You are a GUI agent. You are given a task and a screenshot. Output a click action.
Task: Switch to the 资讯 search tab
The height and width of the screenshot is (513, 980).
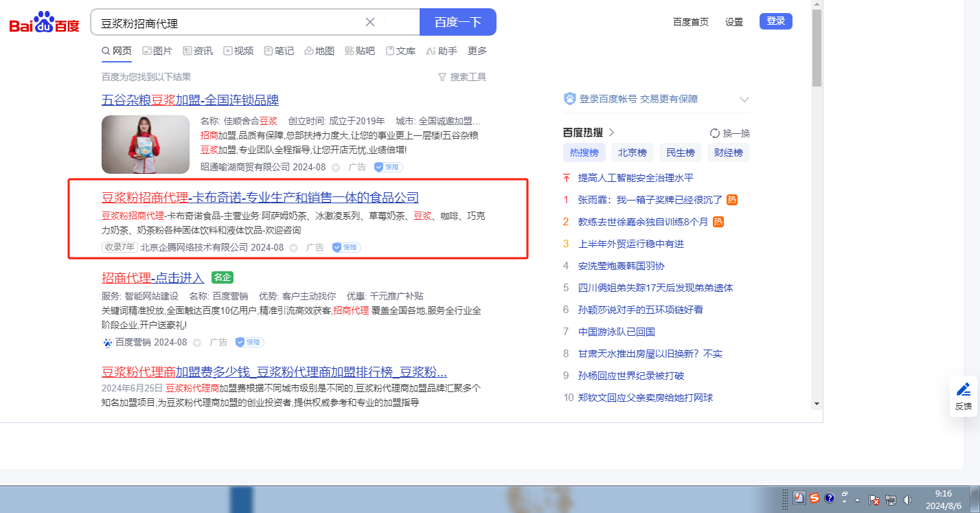(x=198, y=51)
